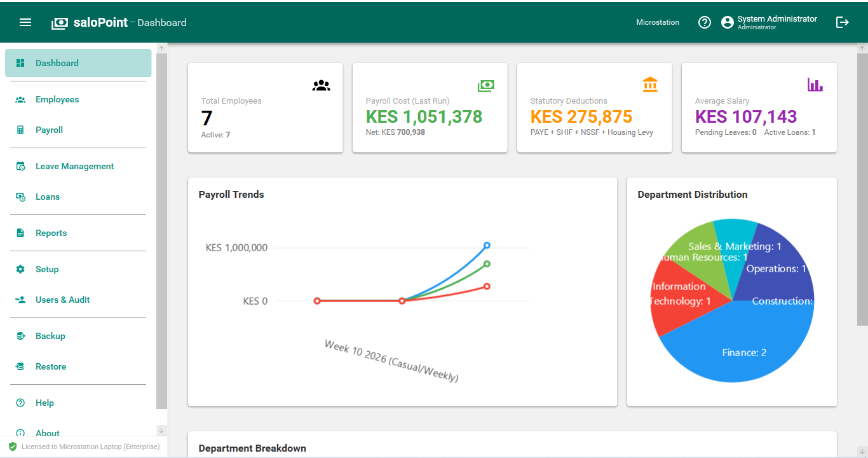Click the bank icon on Statutory Deductions card
Viewport: 868px width, 458px height.
650,85
